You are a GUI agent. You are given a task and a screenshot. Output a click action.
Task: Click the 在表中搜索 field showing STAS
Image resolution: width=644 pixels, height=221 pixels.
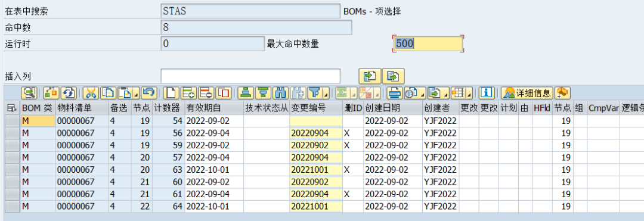pos(250,11)
